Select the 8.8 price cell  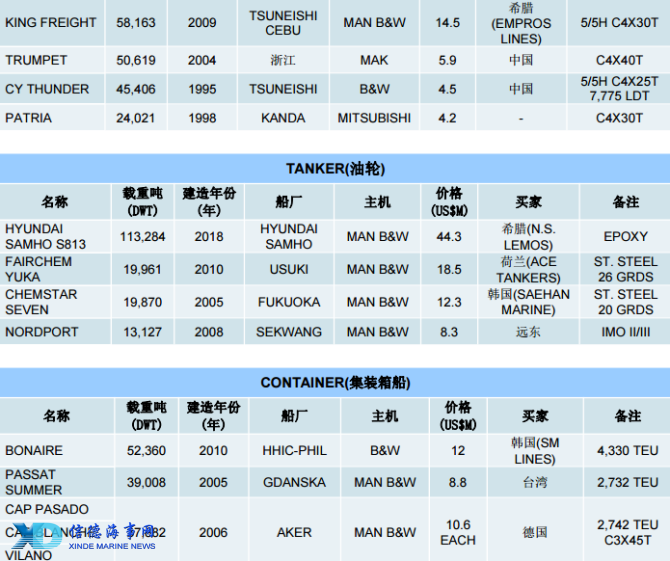[x=458, y=482]
